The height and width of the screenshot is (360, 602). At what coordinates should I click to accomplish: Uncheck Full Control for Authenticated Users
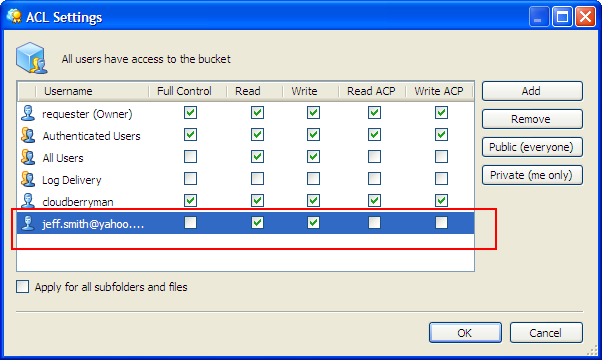(190, 135)
